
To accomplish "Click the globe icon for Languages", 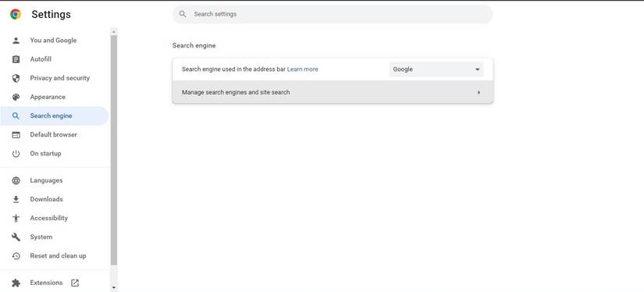I will coord(16,180).
